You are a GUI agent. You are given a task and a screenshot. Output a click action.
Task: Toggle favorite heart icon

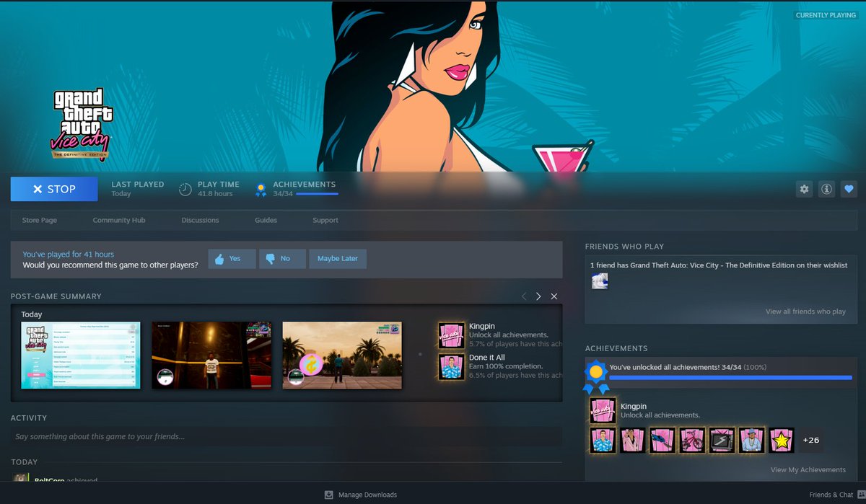tap(849, 189)
